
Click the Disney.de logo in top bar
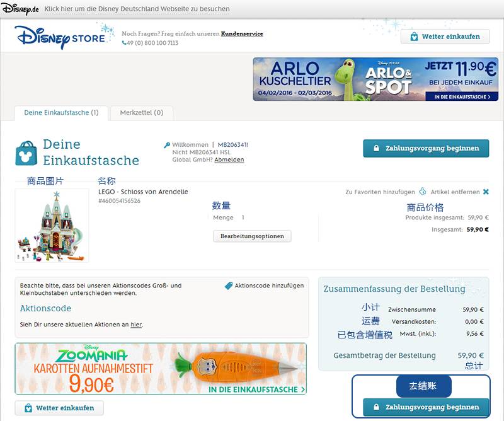(20, 9)
